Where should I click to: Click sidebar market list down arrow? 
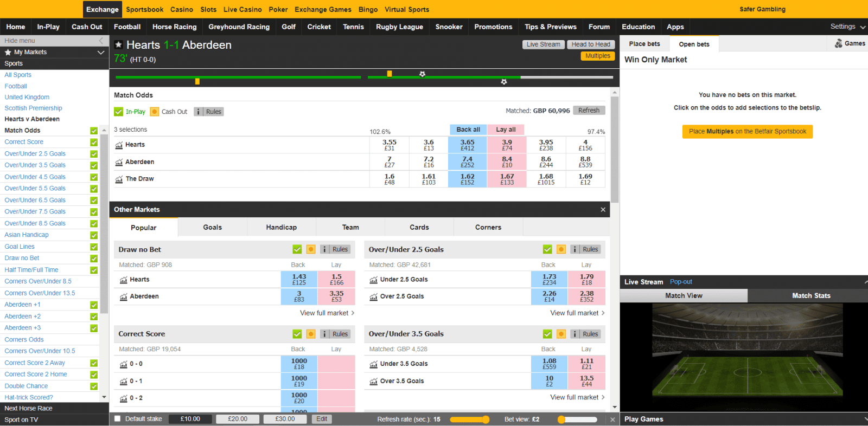click(x=104, y=397)
